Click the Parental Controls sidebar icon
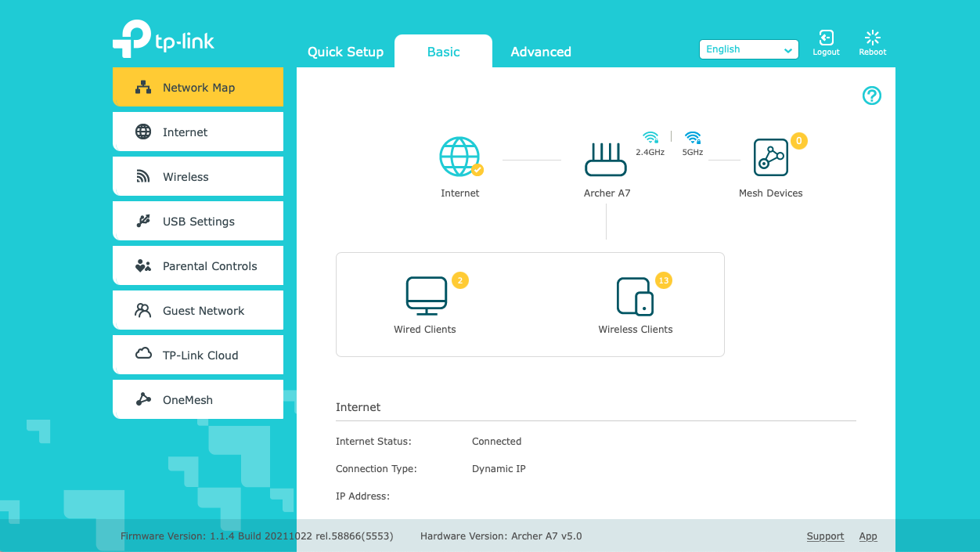The image size is (980, 552). (x=143, y=266)
